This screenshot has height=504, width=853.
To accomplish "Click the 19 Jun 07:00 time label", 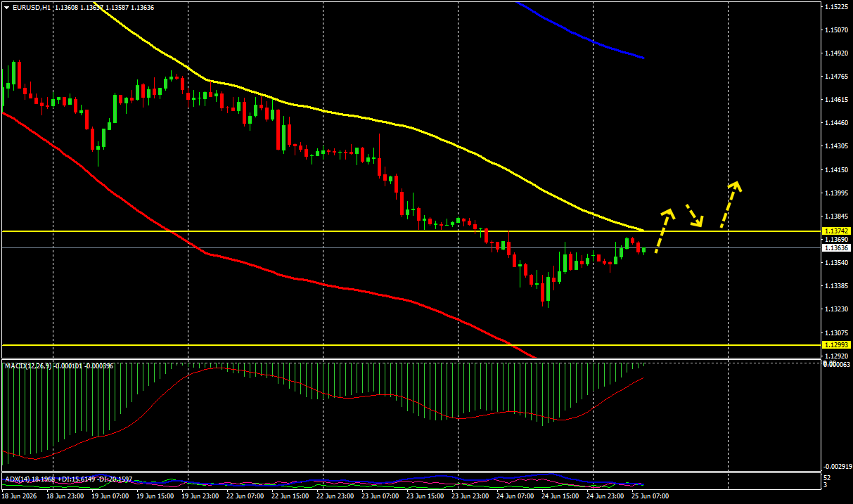I will (x=109, y=496).
